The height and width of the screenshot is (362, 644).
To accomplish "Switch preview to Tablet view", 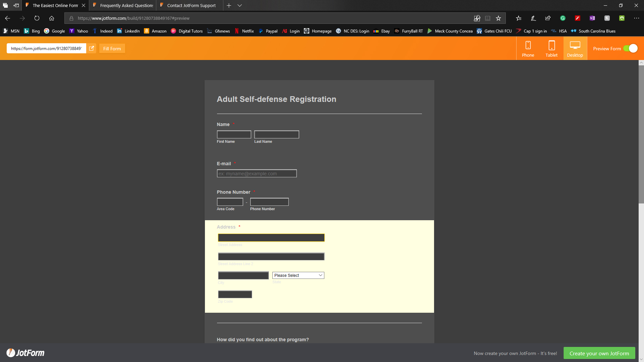I will point(551,48).
